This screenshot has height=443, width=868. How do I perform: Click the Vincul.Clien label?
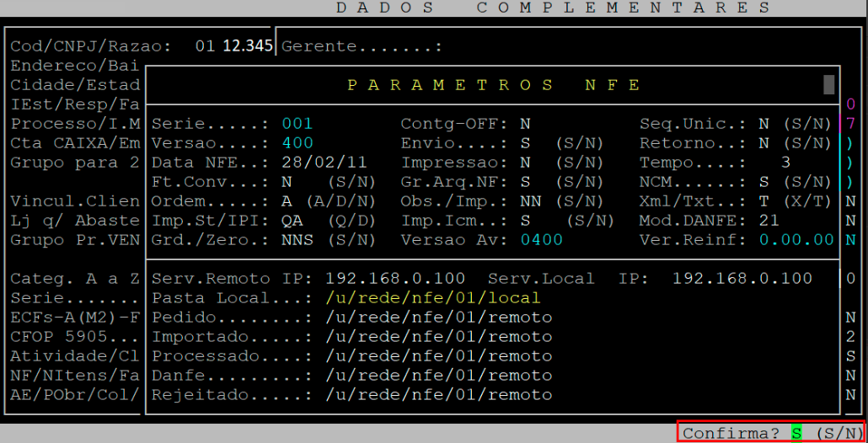click(x=75, y=201)
